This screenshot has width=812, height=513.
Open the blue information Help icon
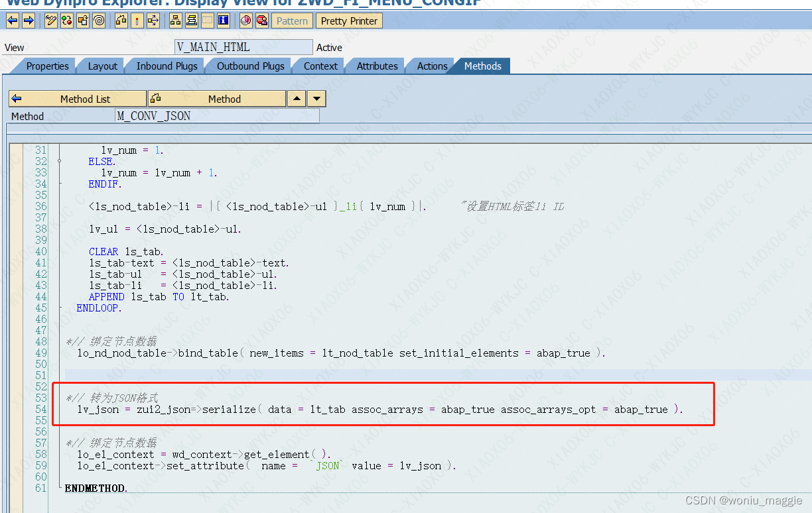pos(224,21)
